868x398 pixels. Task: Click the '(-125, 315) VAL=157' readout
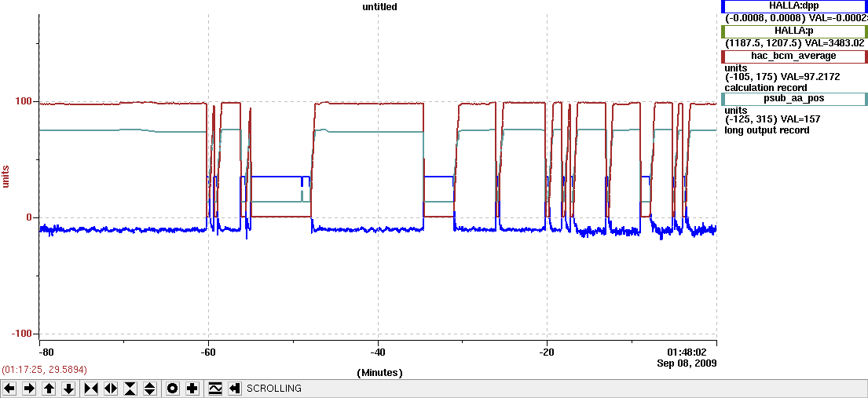(x=772, y=119)
